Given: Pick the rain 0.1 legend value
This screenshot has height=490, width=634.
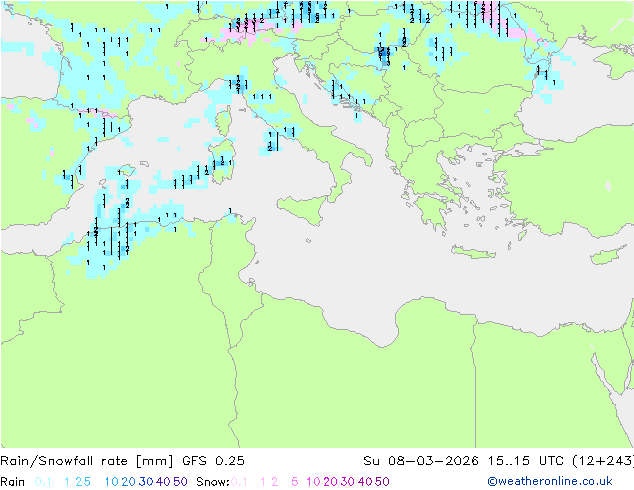Looking at the screenshot, I should (43, 482).
